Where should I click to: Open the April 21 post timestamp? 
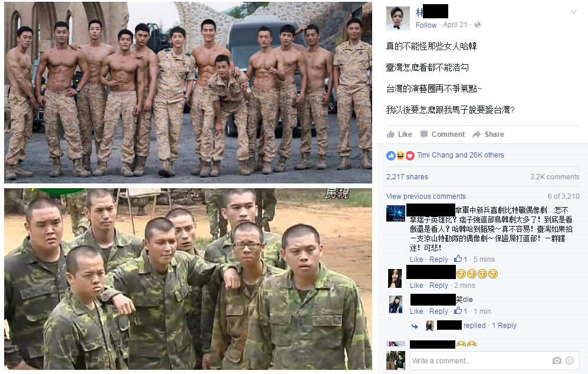click(455, 25)
